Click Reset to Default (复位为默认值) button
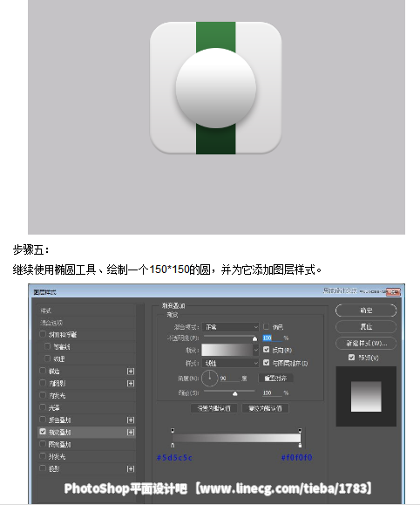 [265, 408]
